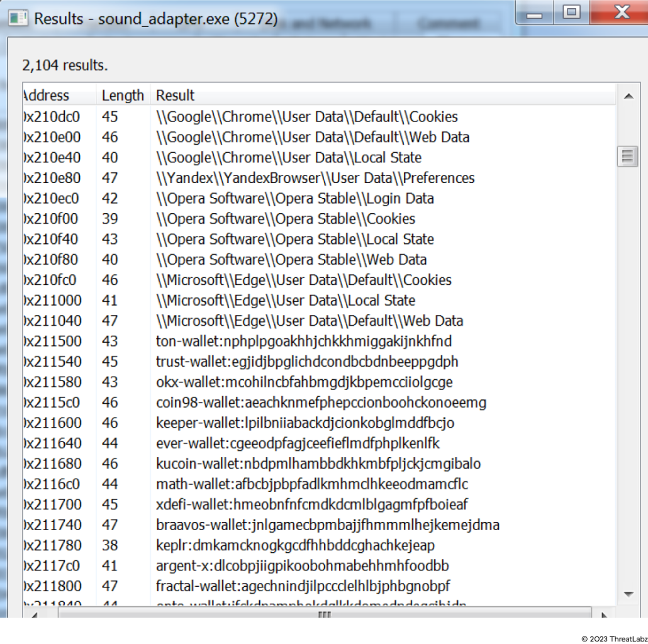Maximize the Results window
648x644 pixels.
coord(571,12)
